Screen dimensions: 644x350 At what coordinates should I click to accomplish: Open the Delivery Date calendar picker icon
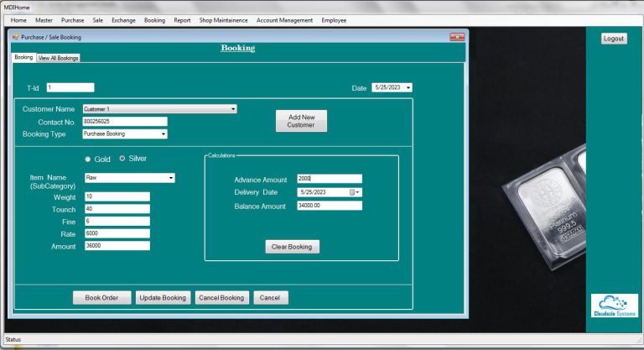(x=353, y=192)
